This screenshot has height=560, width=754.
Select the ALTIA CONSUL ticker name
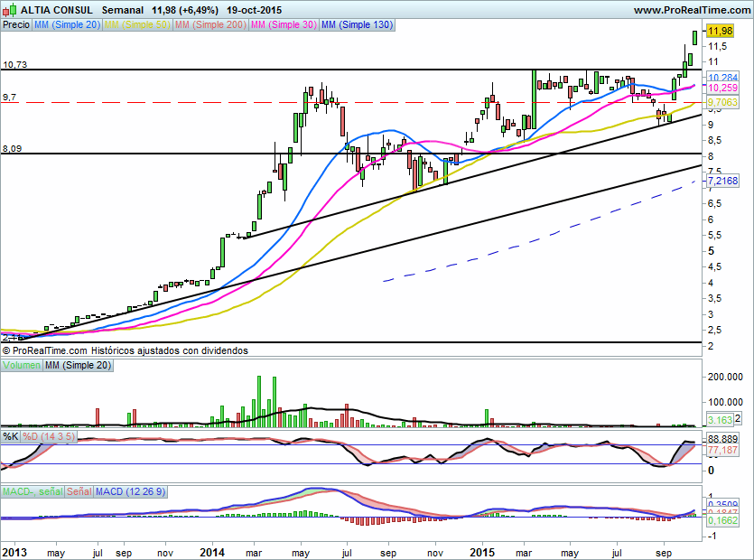[56, 10]
